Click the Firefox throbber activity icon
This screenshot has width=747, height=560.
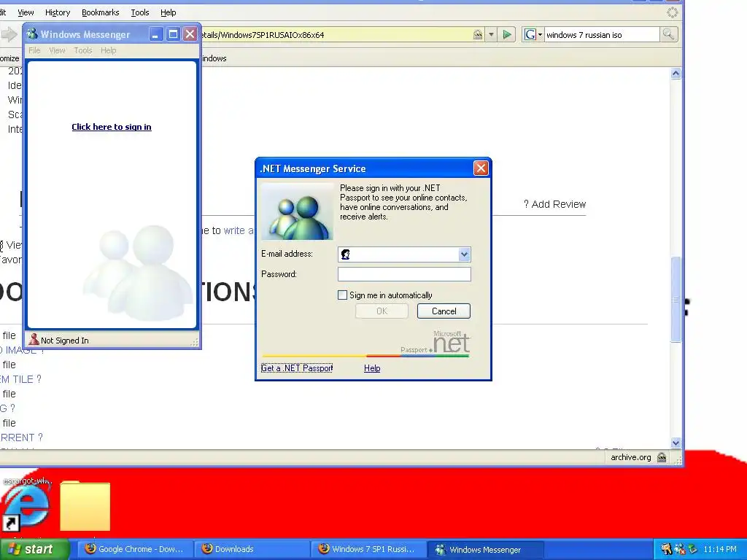pyautogui.click(x=672, y=12)
